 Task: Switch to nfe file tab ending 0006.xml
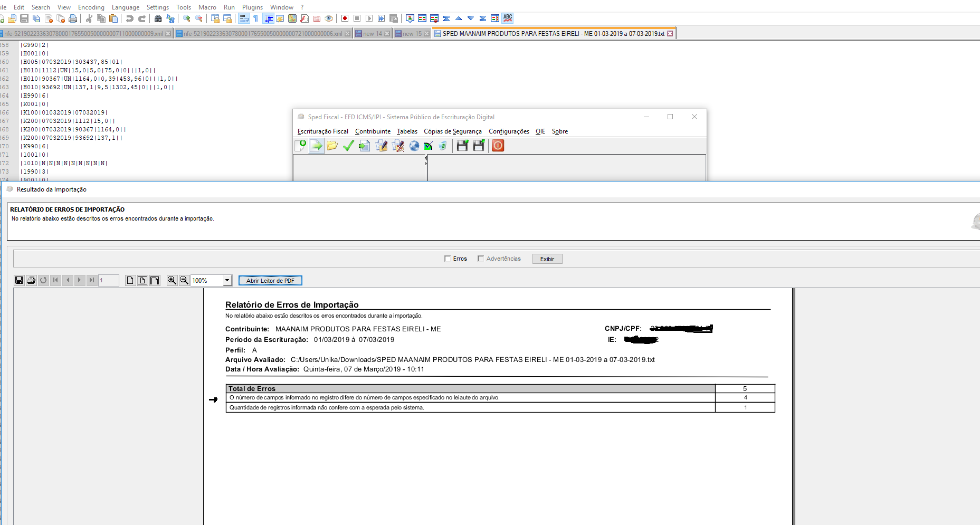[x=263, y=33]
